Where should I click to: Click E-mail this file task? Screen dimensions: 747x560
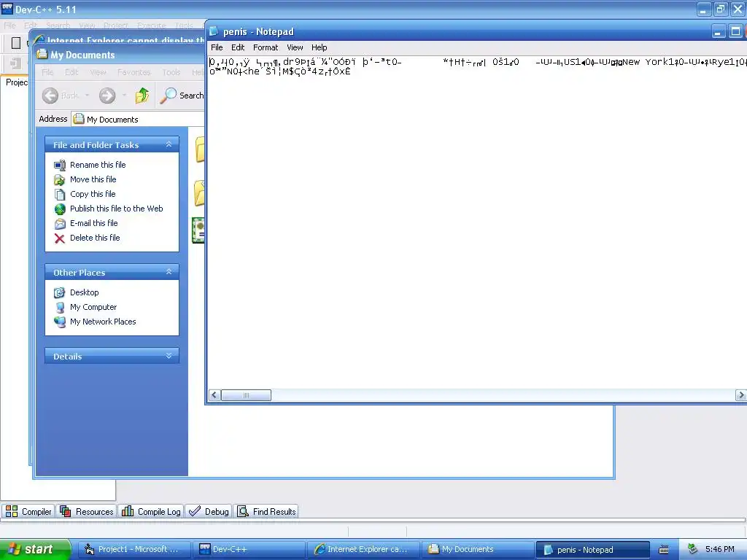pos(94,223)
